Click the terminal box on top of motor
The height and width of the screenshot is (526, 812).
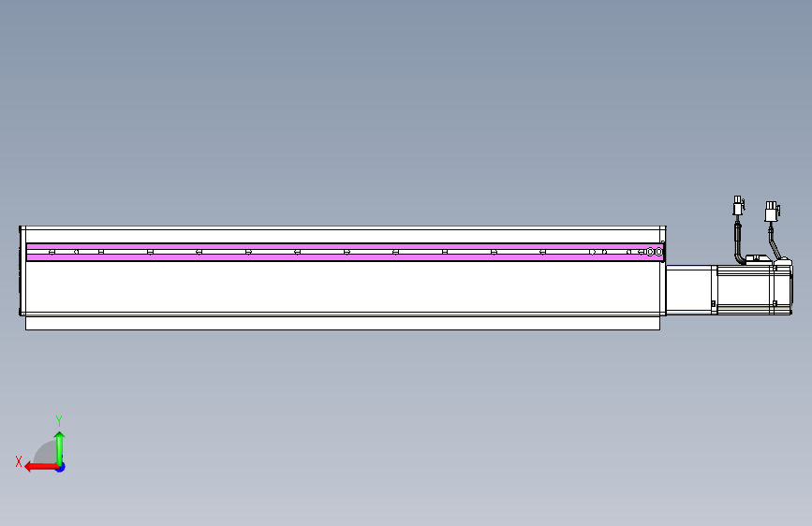[757, 259]
